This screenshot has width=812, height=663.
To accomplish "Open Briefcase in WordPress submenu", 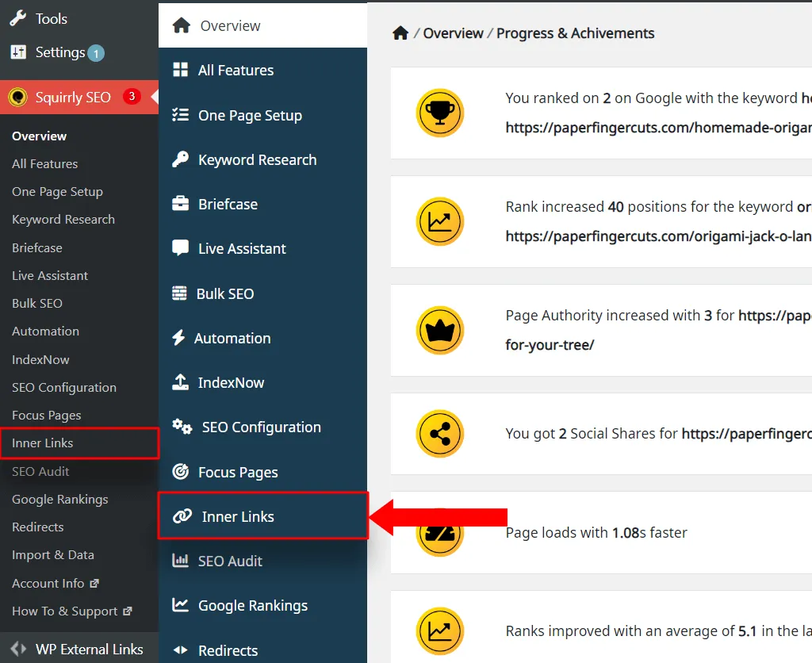I will (x=37, y=247).
